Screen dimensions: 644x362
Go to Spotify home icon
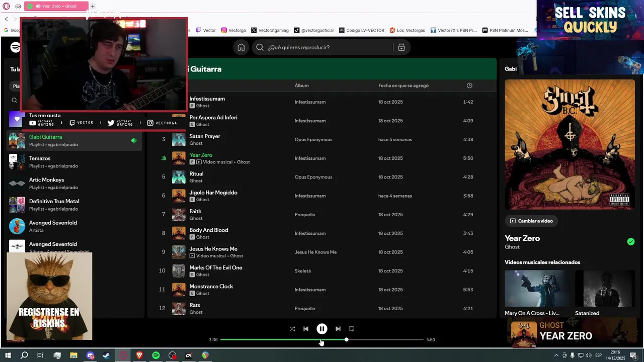click(241, 47)
